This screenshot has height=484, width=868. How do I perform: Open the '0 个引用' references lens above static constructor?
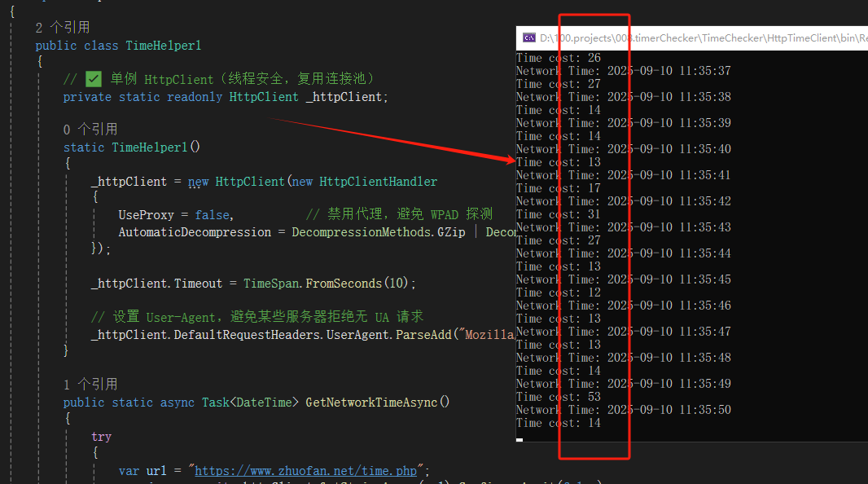pyautogui.click(x=90, y=130)
